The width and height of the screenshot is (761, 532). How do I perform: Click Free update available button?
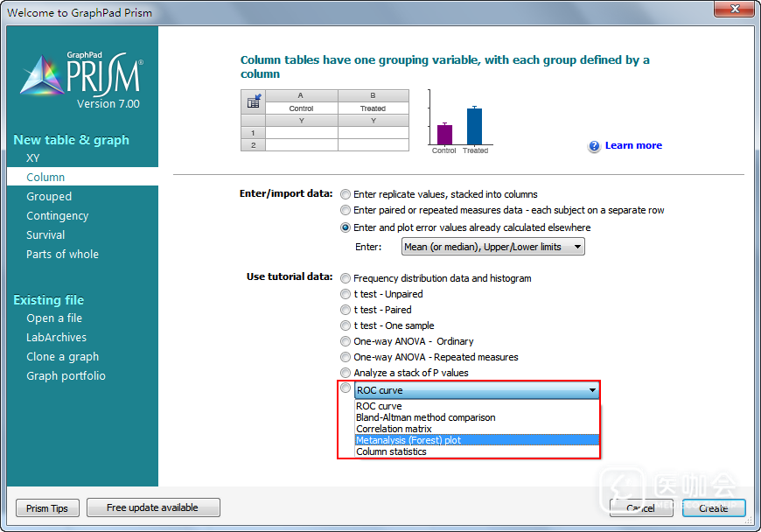(x=152, y=507)
